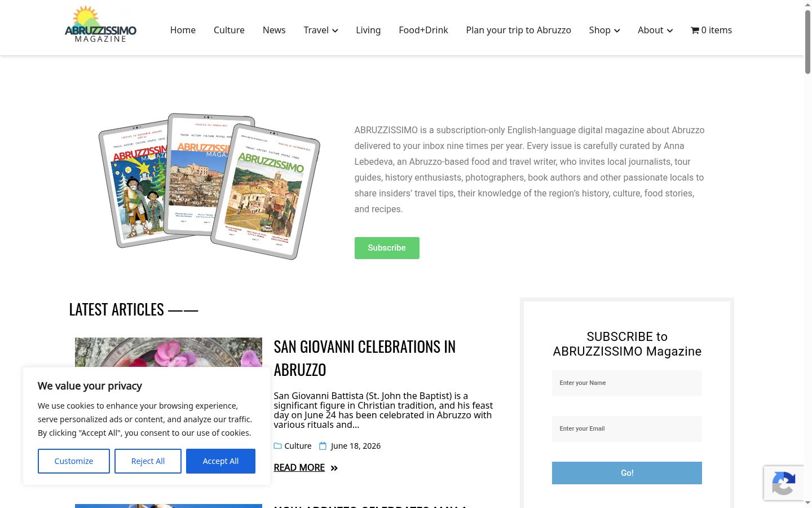Click the calendar icon beside June 18, 2026
The width and height of the screenshot is (812, 508).
(x=323, y=446)
